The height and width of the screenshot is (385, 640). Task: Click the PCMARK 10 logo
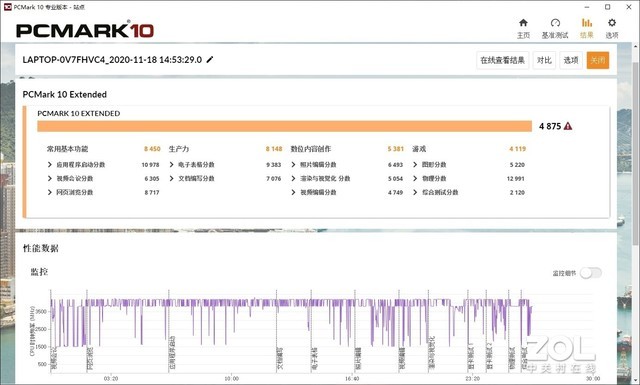click(x=85, y=30)
